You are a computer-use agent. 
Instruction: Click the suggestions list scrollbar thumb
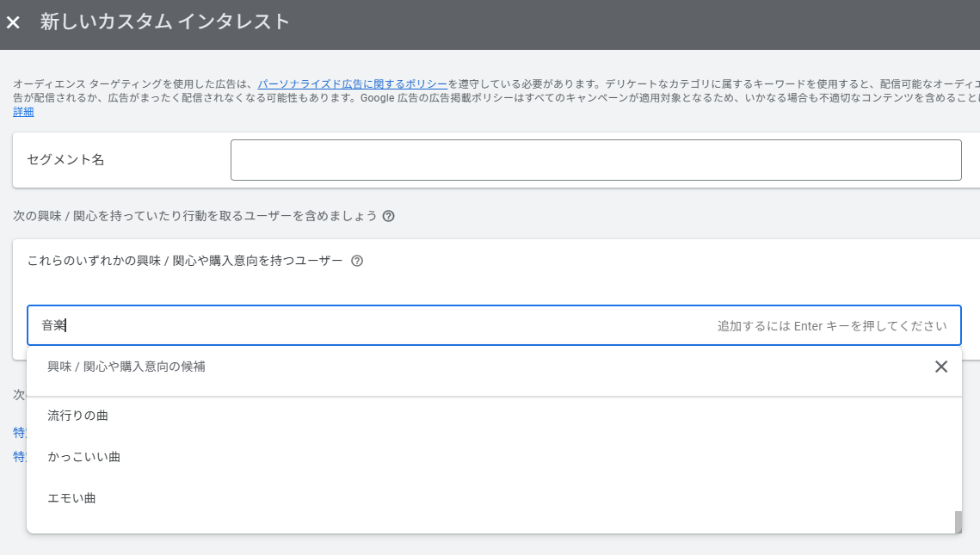pyautogui.click(x=958, y=521)
